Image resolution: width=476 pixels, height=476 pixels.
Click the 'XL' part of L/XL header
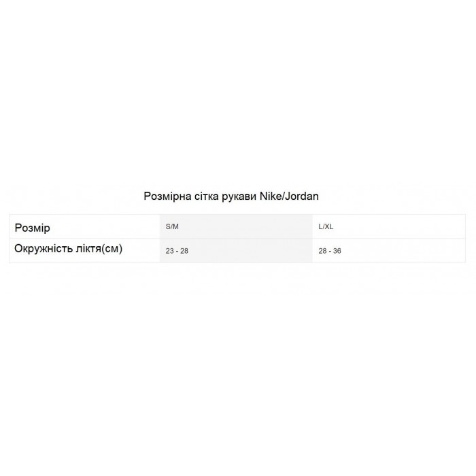pyautogui.click(x=328, y=226)
